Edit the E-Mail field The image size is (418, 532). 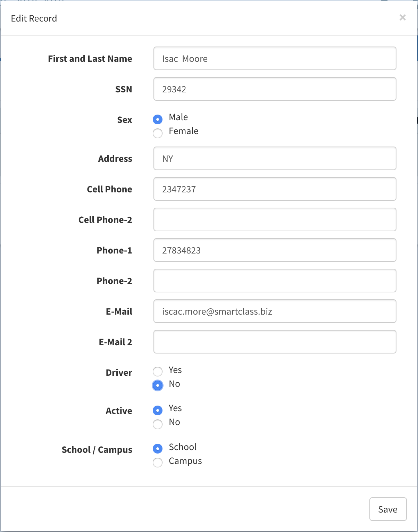pyautogui.click(x=275, y=311)
